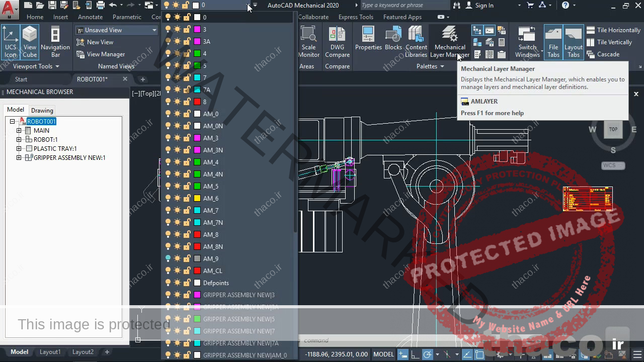Collapse the ROBOT001 tree root node
Screen dimensions: 644x362
(x=12, y=122)
